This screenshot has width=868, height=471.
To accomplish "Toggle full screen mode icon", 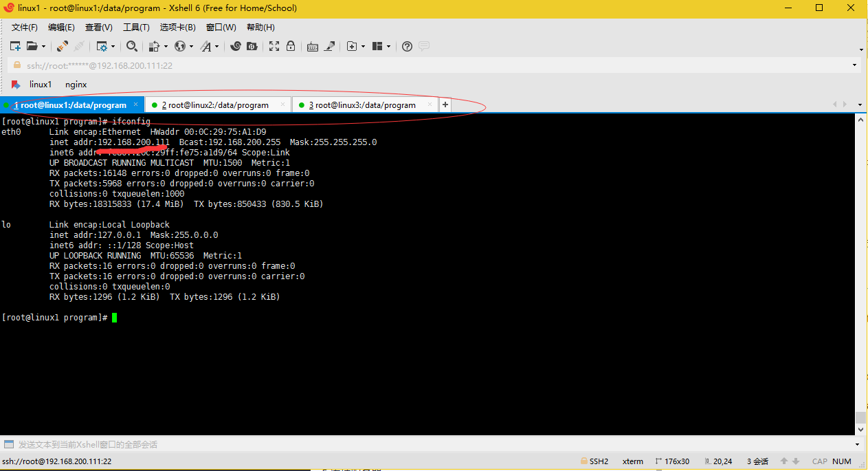I will pos(274,46).
